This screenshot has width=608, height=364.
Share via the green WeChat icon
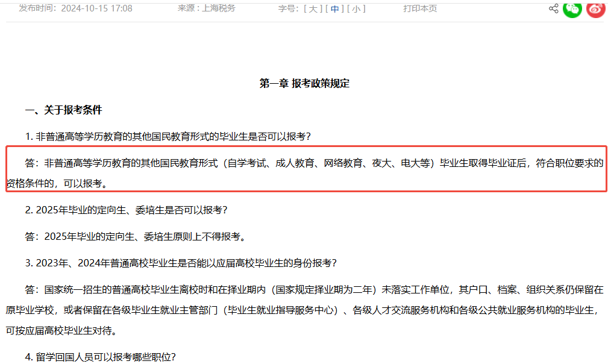[572, 8]
